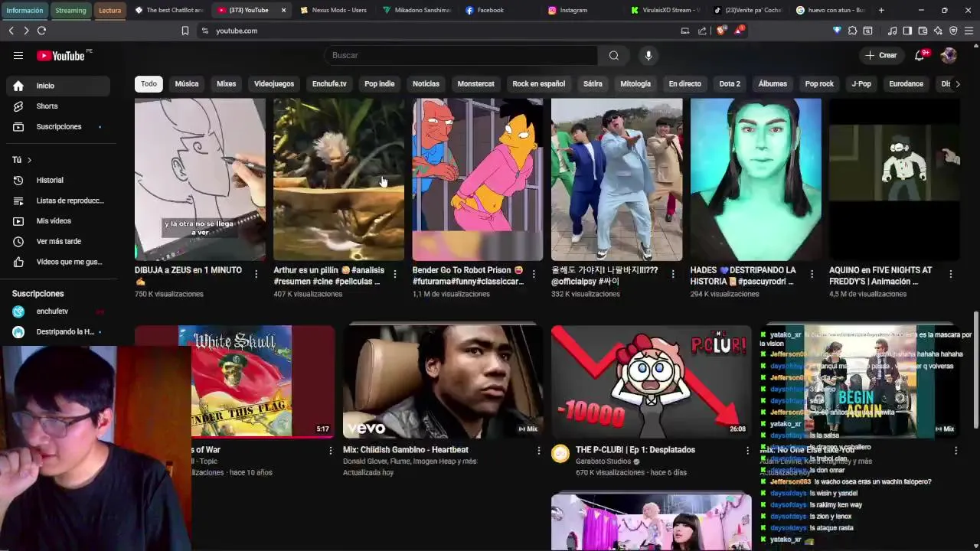Go forward with the browser forward arrow

click(x=26, y=31)
